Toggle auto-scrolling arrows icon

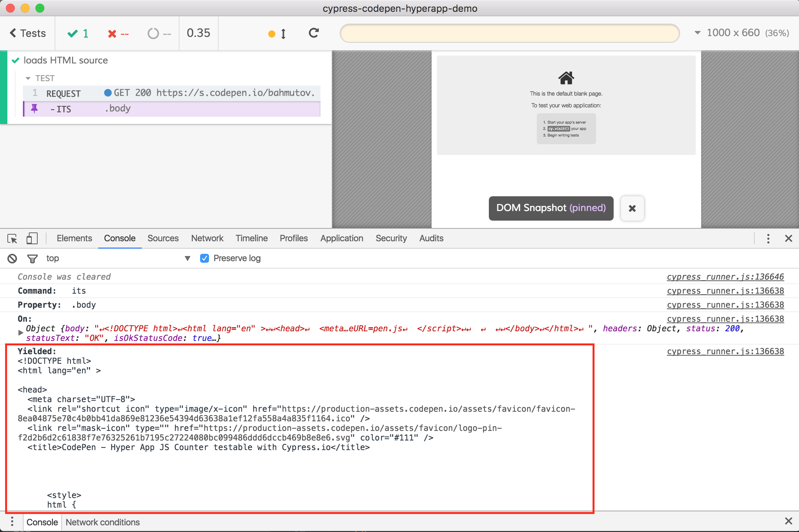(x=283, y=34)
